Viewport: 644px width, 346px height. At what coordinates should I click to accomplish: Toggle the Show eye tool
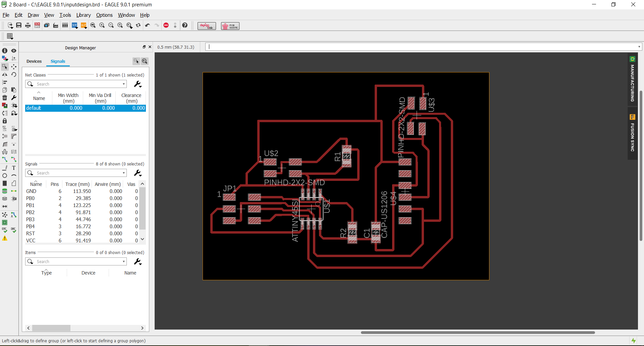tap(14, 51)
